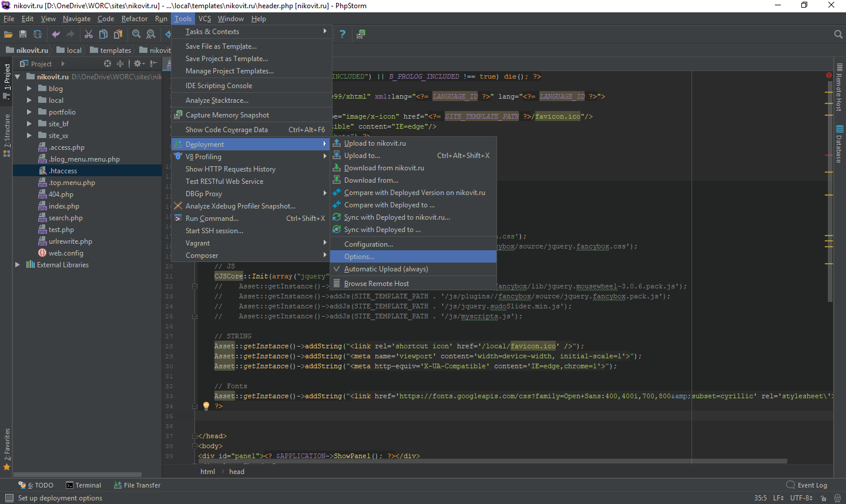Click the Hide Project panel icon
The image size is (846, 504).
[x=153, y=63]
